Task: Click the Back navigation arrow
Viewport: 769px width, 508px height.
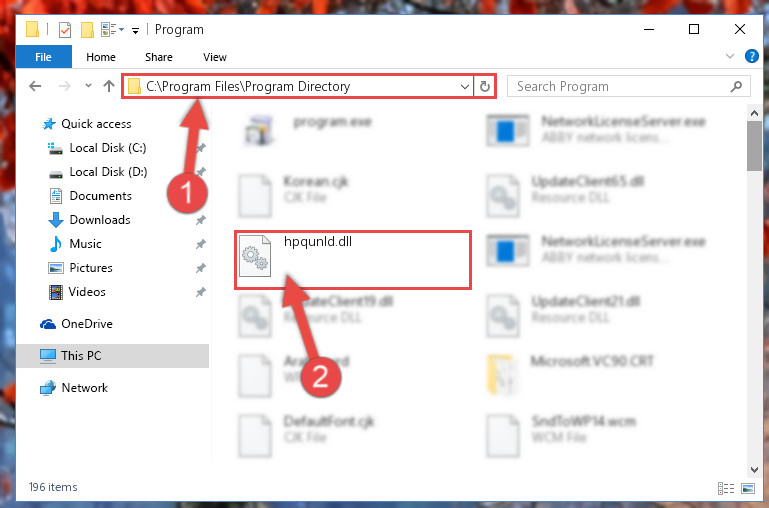Action: click(35, 86)
